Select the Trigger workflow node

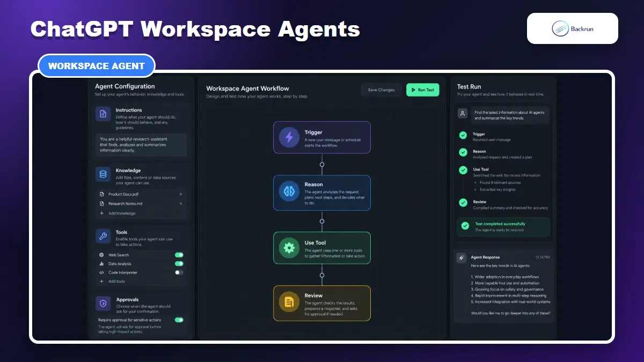point(322,137)
